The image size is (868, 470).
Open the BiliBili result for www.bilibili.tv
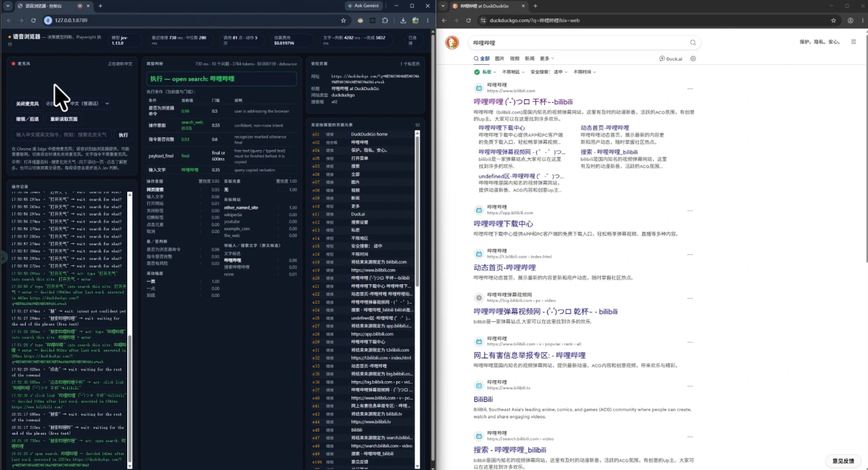coord(483,399)
